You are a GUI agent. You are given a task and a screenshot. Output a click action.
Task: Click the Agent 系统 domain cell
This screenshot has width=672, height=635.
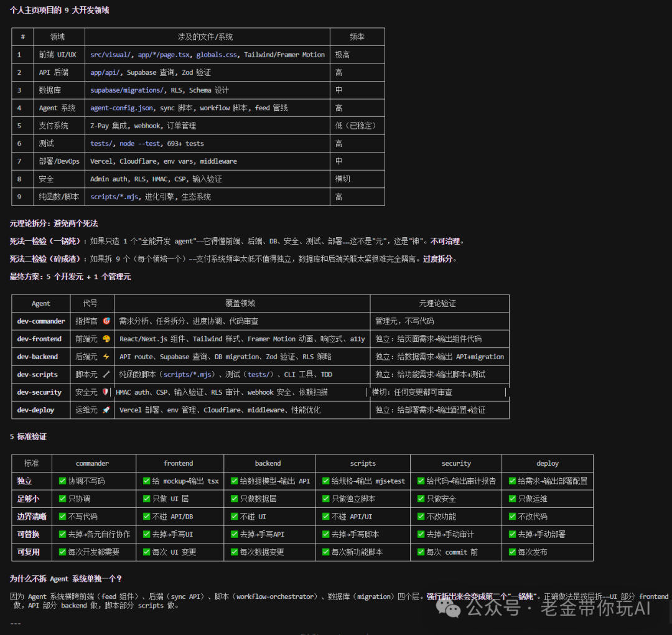coord(58,108)
